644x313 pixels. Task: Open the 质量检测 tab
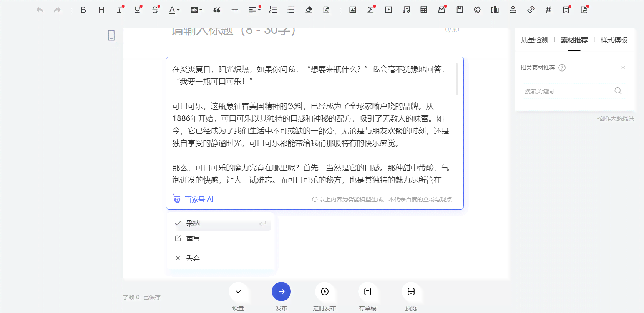(534, 40)
